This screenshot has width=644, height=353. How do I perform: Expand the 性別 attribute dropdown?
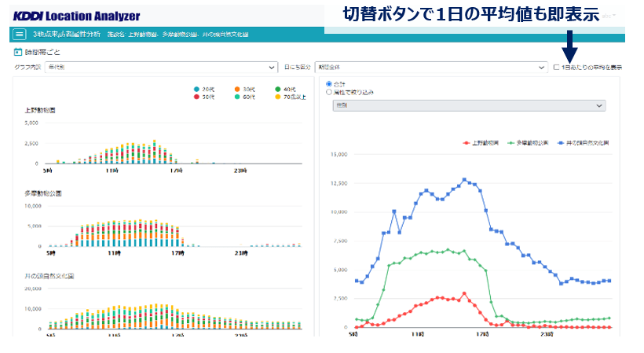(469, 105)
